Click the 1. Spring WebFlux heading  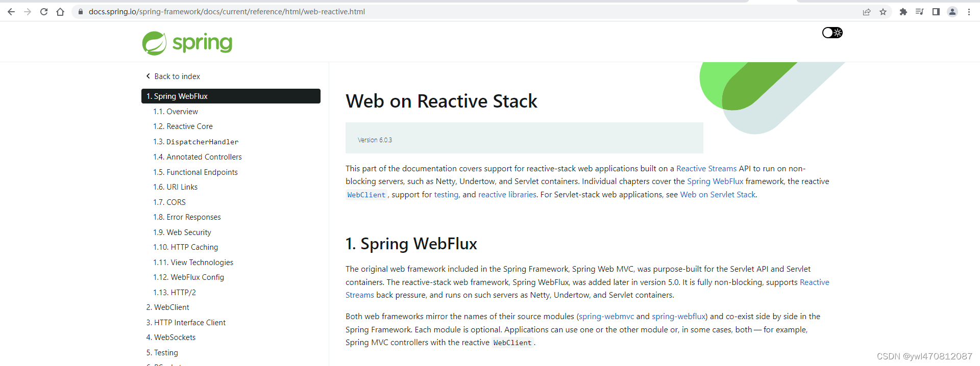(411, 244)
